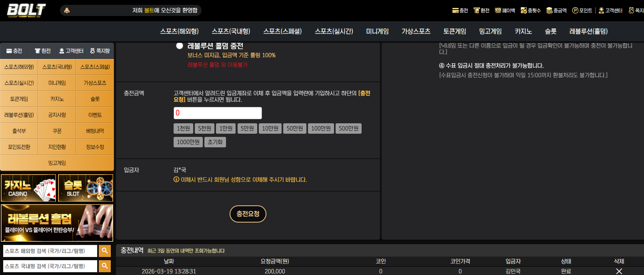Reset amount with the 초기화 button

point(215,142)
